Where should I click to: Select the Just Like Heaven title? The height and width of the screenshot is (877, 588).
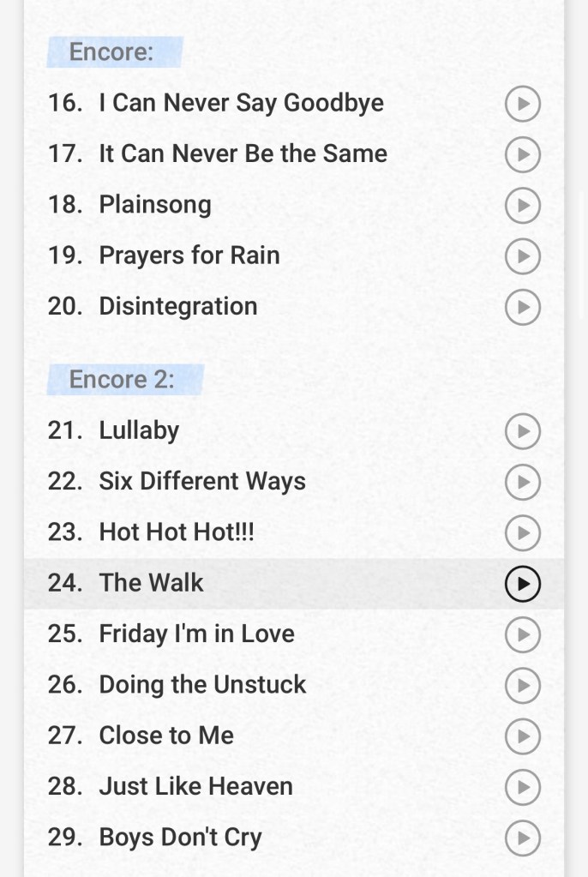(195, 786)
